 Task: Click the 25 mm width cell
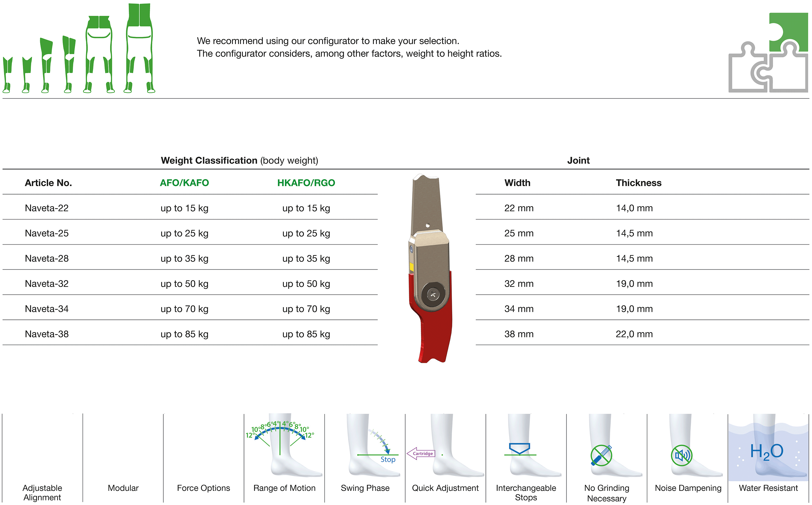519,233
